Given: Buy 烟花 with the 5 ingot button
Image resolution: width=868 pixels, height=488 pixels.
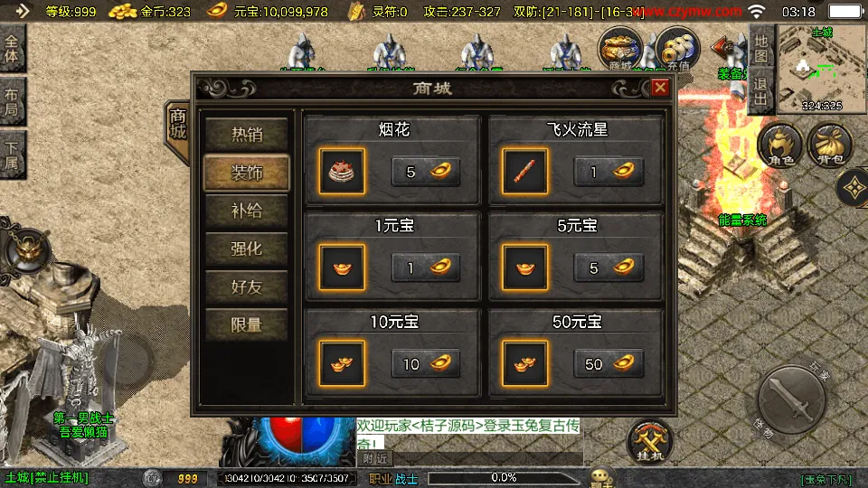Looking at the screenshot, I should pyautogui.click(x=426, y=172).
